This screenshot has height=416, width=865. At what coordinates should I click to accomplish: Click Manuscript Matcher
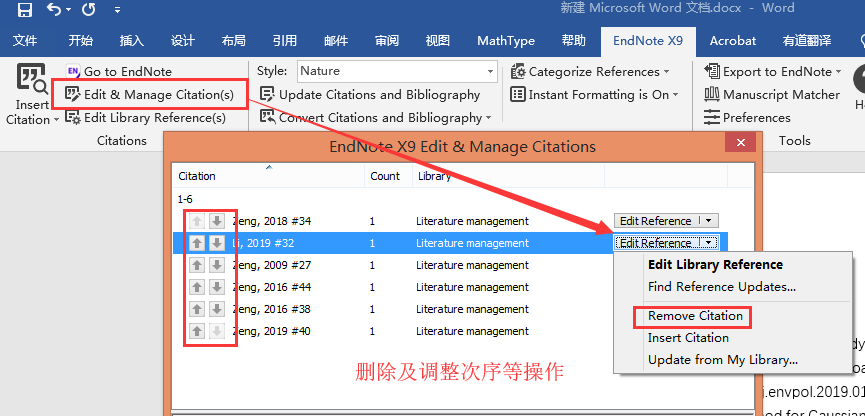pyautogui.click(x=772, y=94)
